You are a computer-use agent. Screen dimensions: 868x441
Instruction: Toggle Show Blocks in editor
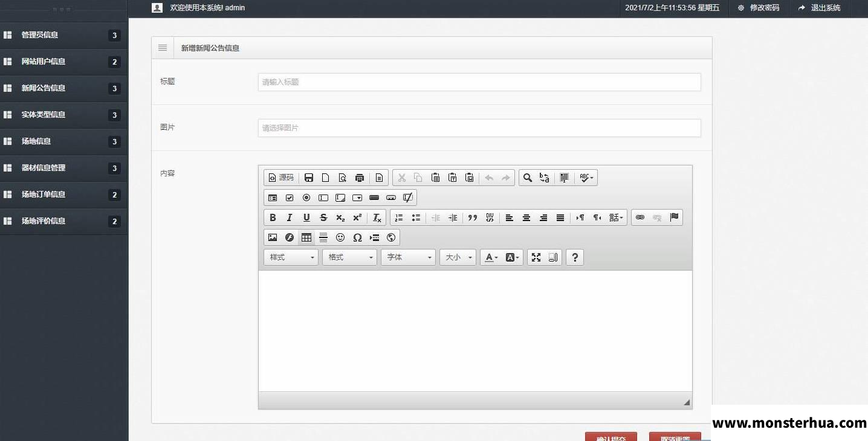pyautogui.click(x=553, y=257)
